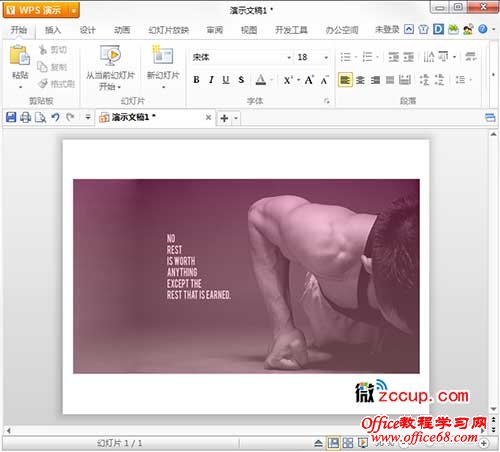Toggle italic formatting
The image size is (500, 452).
[x=211, y=80]
